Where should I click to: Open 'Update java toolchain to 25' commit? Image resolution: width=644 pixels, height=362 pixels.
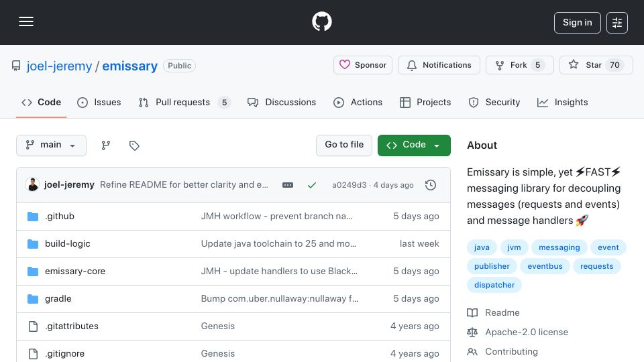(278, 244)
